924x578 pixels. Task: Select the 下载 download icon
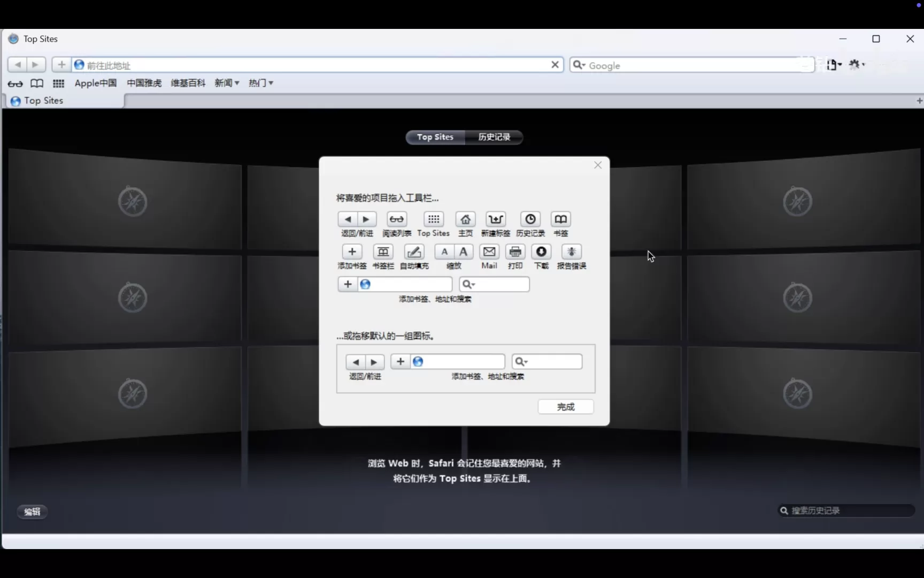click(541, 252)
